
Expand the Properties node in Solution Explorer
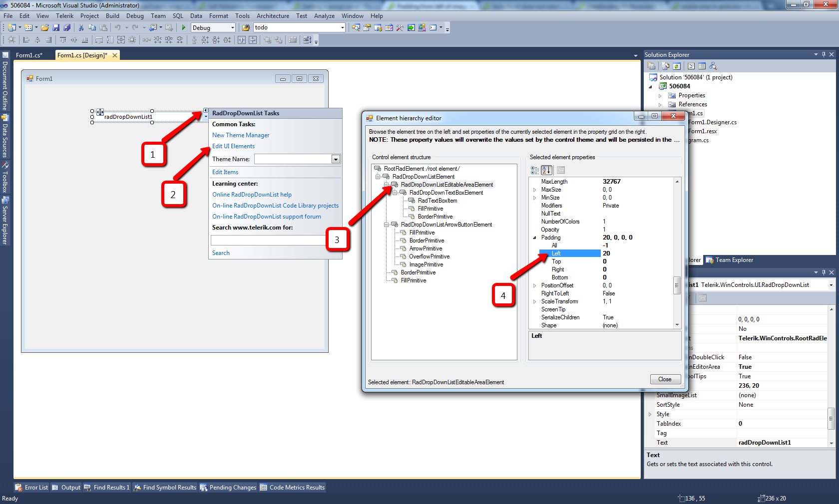pos(660,95)
